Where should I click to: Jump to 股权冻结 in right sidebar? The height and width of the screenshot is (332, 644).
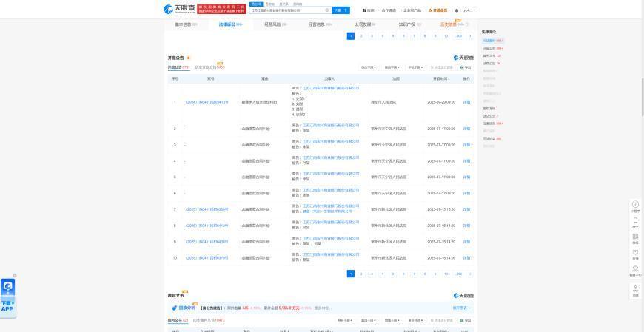490,109
